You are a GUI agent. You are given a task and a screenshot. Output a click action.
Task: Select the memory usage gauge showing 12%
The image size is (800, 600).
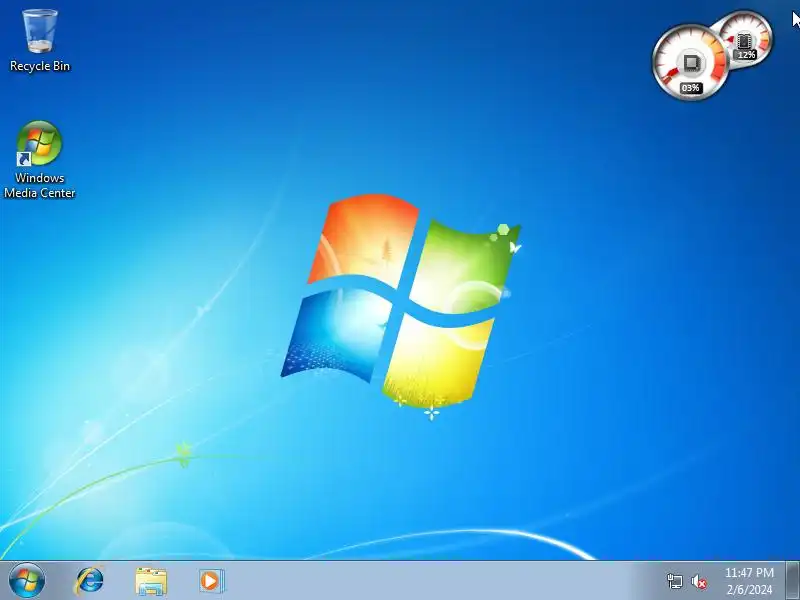(746, 38)
